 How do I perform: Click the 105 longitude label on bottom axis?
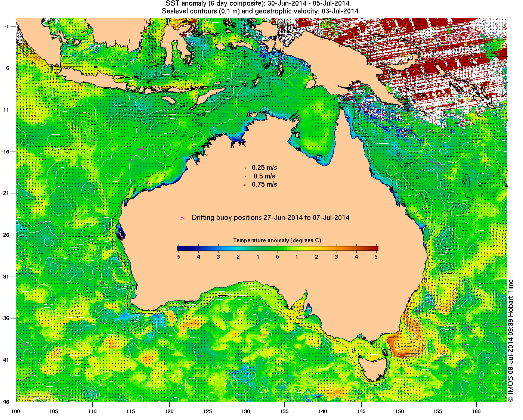coord(54,411)
